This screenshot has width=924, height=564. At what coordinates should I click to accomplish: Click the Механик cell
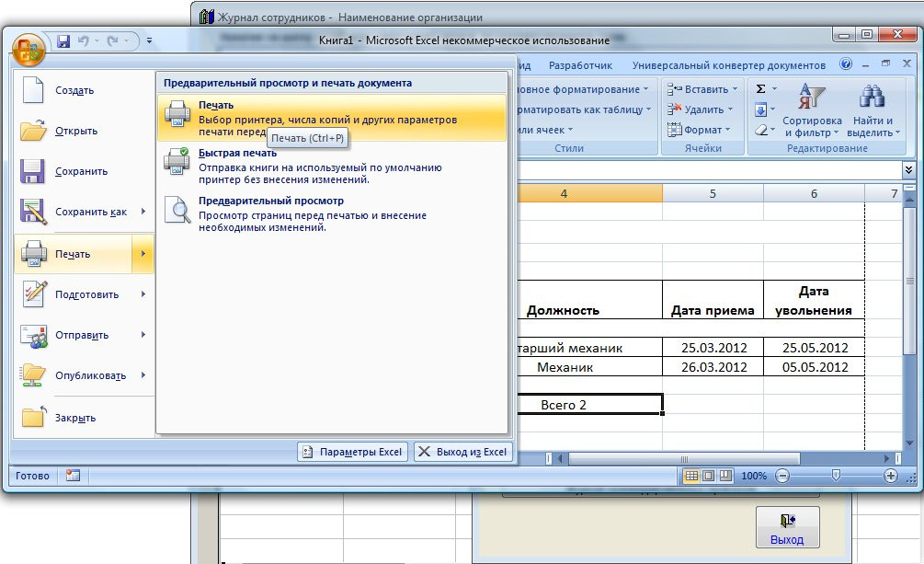pyautogui.click(x=590, y=367)
